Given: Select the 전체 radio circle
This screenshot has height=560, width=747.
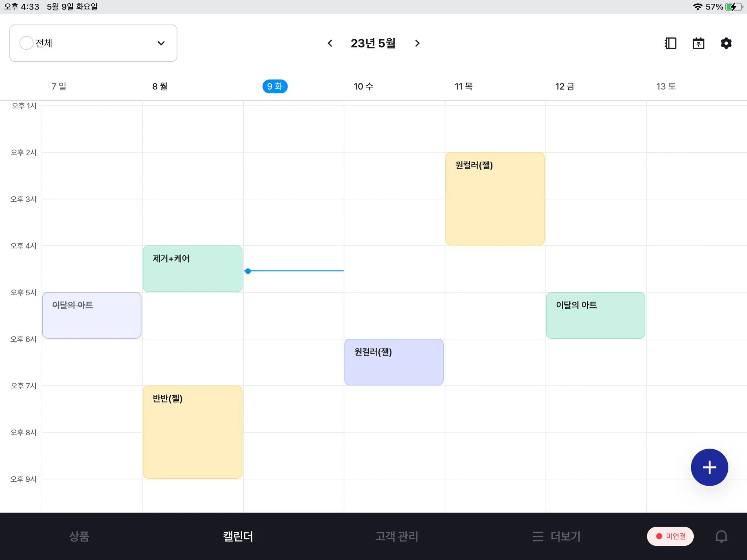Looking at the screenshot, I should pyautogui.click(x=26, y=43).
